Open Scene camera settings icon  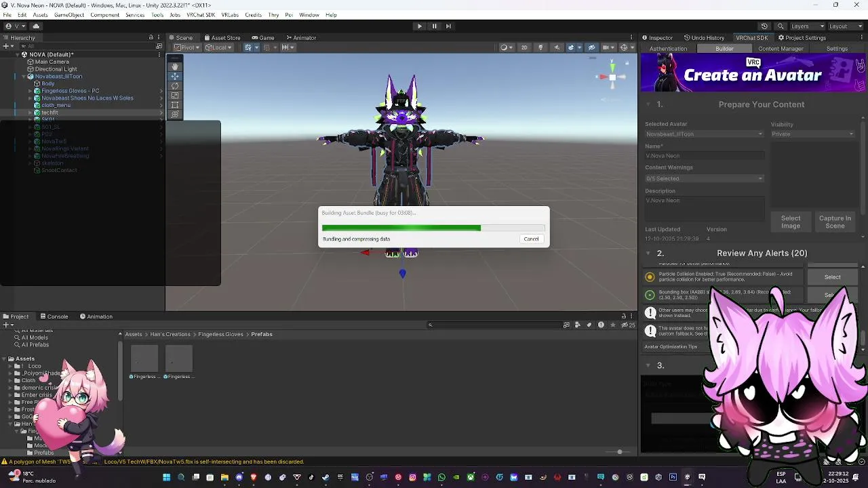pos(608,47)
